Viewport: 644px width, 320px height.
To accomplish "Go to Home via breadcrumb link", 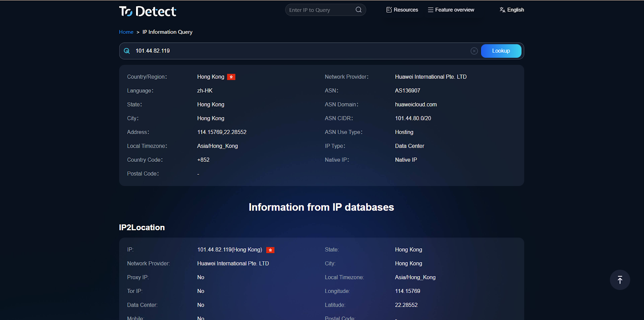I will [126, 32].
